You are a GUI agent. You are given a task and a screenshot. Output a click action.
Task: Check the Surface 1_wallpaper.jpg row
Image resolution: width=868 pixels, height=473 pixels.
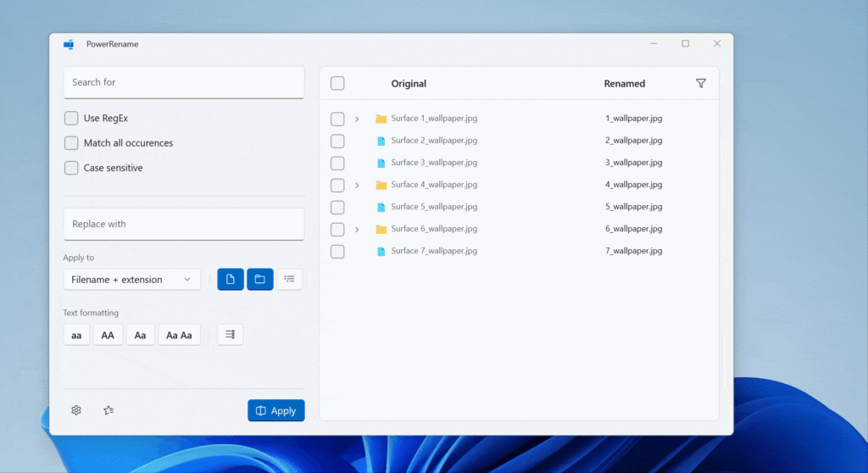[337, 119]
